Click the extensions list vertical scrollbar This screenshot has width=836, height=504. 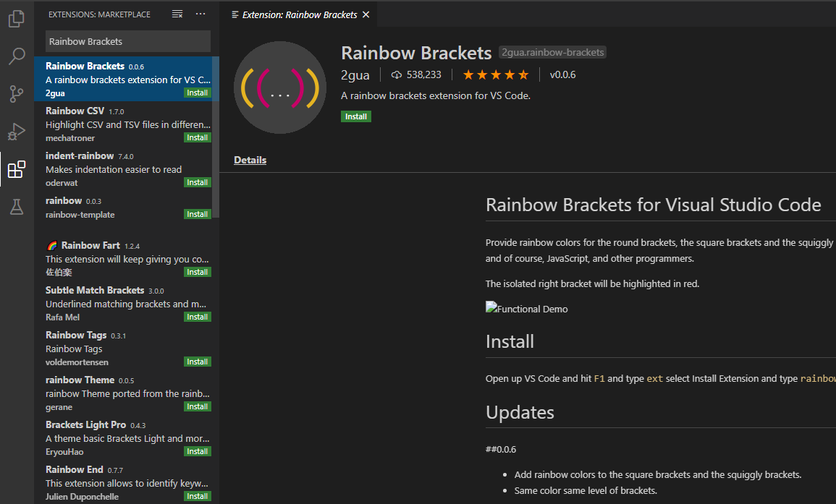pyautogui.click(x=216, y=137)
